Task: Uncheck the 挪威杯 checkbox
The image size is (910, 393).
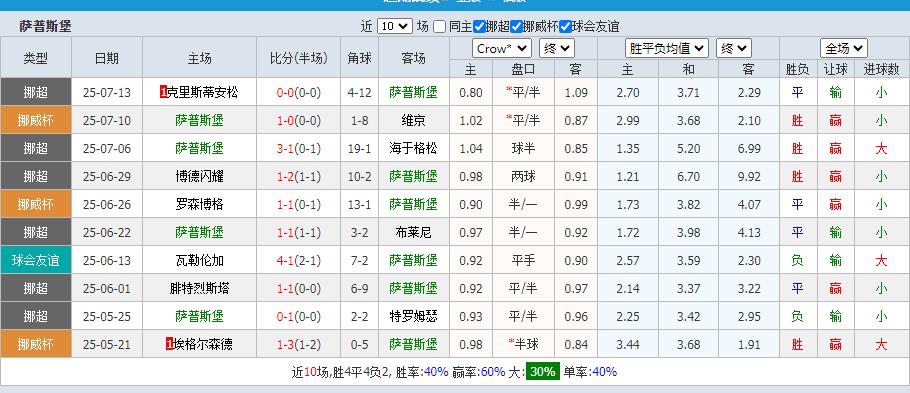Action: click(x=516, y=27)
